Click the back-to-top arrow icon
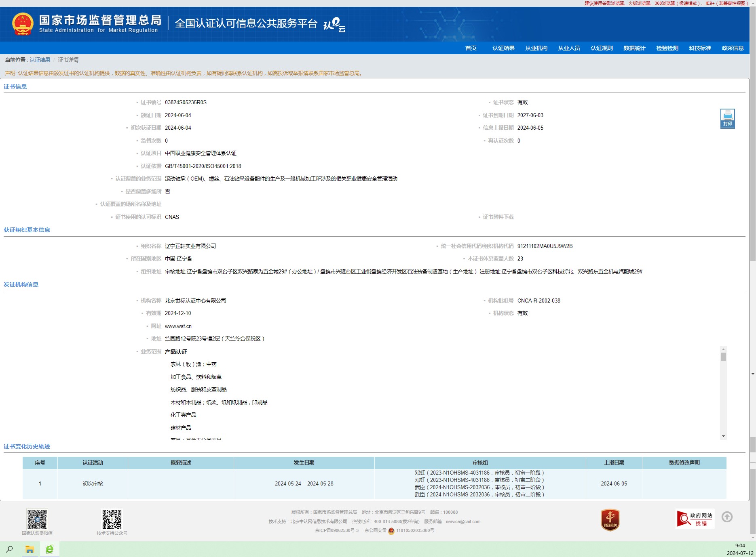Viewport: 756px width, 557px height. coord(727,517)
